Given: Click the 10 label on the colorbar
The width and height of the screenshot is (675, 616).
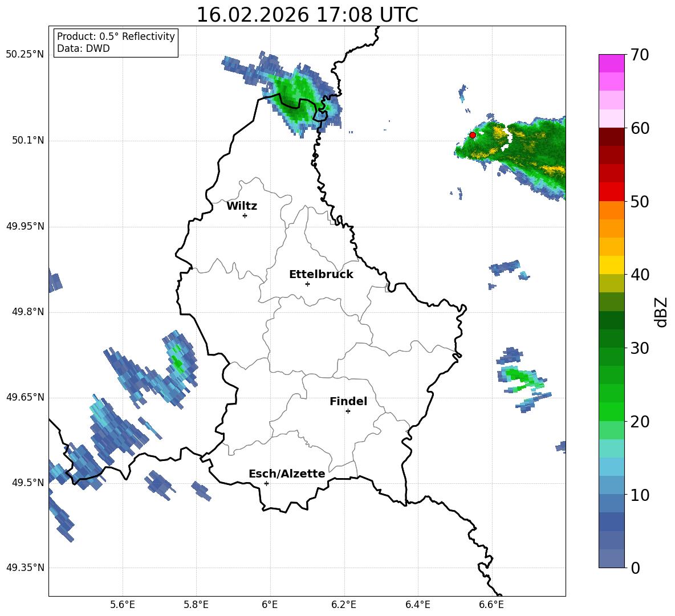Looking at the screenshot, I should tap(640, 495).
